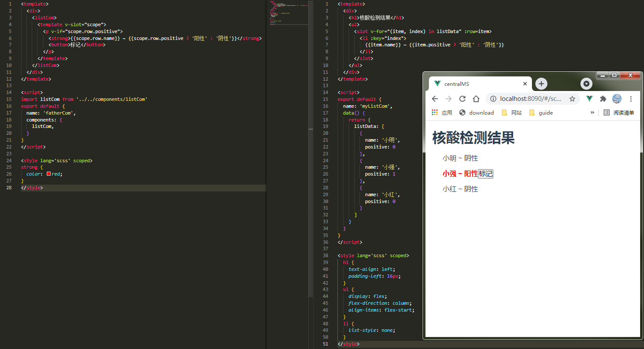
Task: Close the centralMS tab
Action: coord(525,84)
